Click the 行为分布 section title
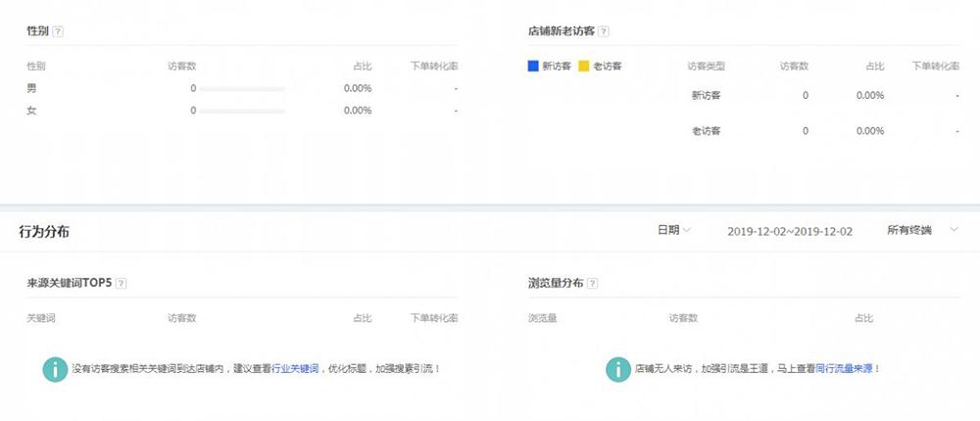The width and height of the screenshot is (980, 421). click(x=44, y=232)
